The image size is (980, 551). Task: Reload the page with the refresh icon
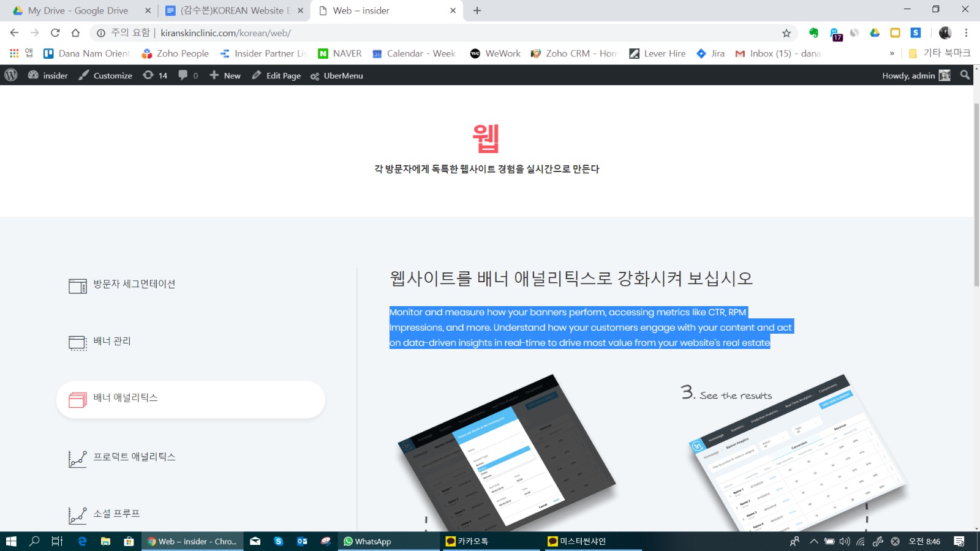click(55, 33)
